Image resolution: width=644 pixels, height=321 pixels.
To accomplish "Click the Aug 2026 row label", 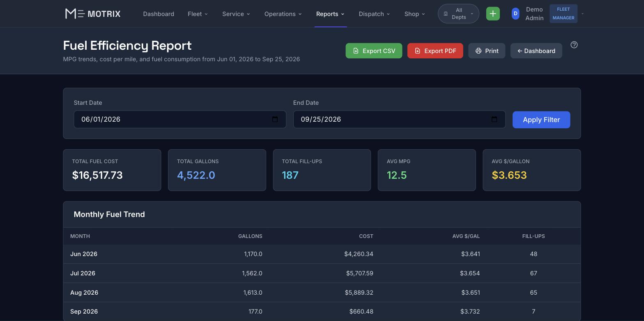I will 84,293.
